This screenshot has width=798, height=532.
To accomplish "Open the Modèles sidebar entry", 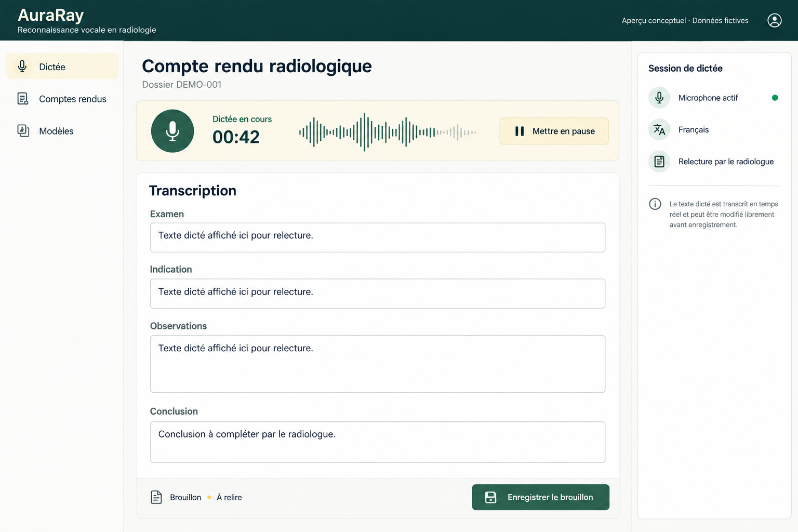I will (x=62, y=131).
